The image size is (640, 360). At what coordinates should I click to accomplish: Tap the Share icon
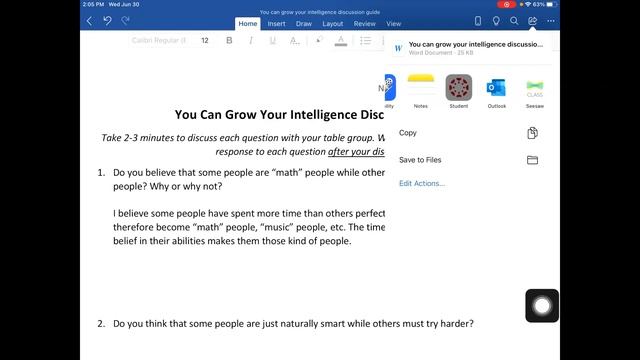tap(532, 21)
